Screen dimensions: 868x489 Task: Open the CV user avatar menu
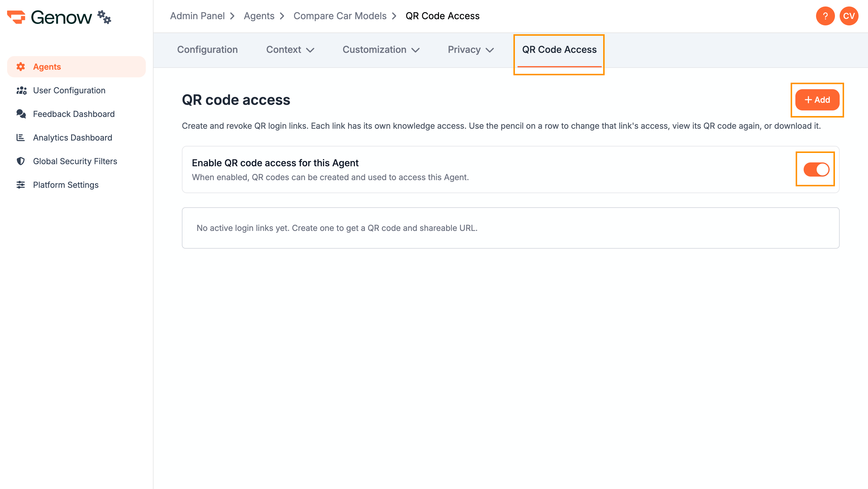[x=849, y=16]
